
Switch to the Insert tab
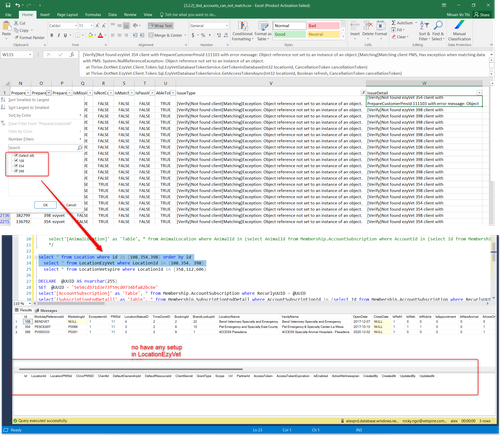45,15
